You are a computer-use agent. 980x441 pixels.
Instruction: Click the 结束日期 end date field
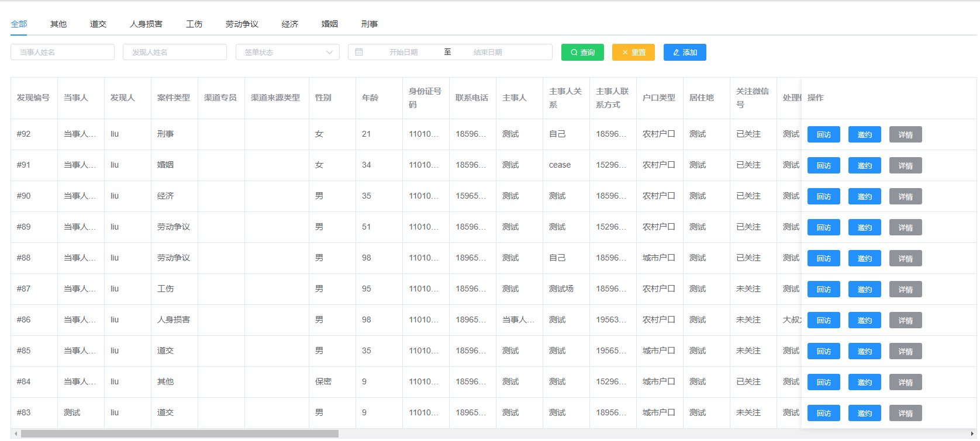pos(488,52)
